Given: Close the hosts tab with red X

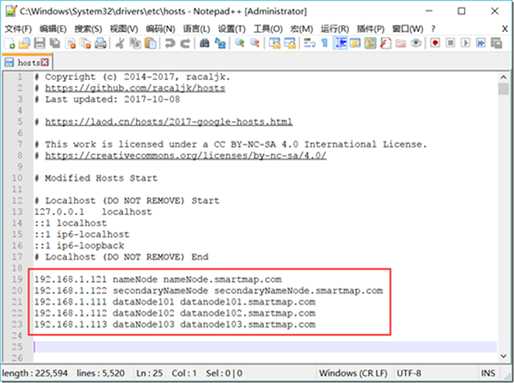Looking at the screenshot, I should (x=45, y=62).
